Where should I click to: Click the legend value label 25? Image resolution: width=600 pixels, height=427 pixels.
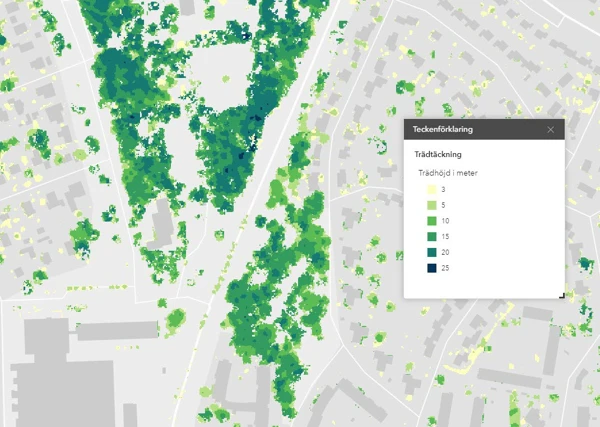click(445, 269)
